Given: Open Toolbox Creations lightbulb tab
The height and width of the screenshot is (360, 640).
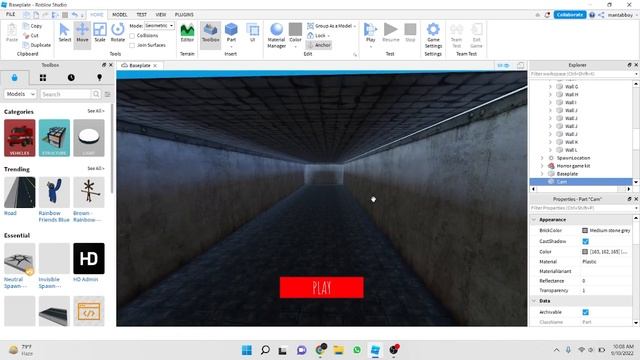Looking at the screenshot, I should click(99, 78).
